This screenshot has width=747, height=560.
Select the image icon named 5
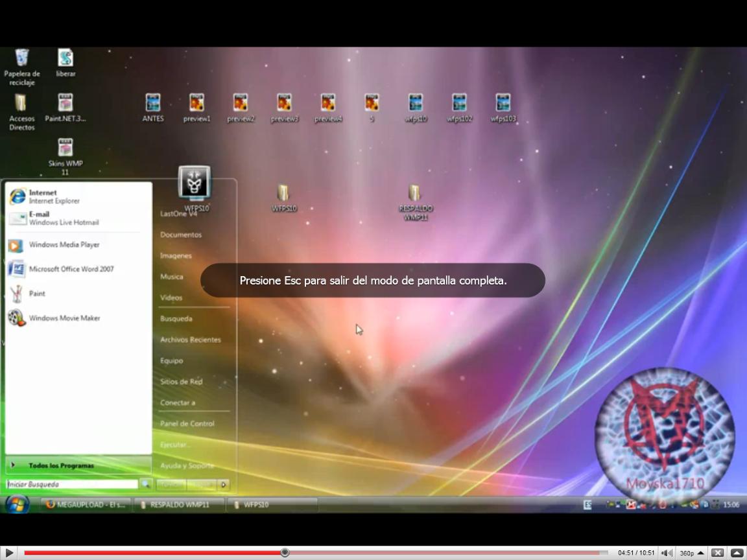tap(372, 108)
